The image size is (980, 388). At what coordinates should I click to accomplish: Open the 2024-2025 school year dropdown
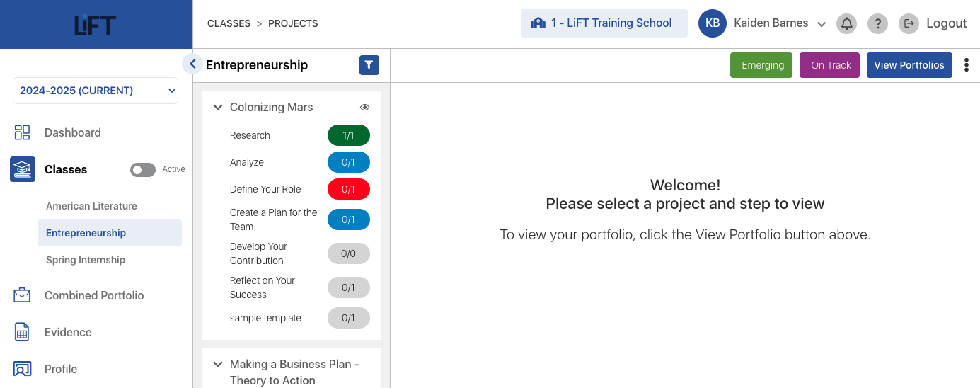pyautogui.click(x=96, y=91)
